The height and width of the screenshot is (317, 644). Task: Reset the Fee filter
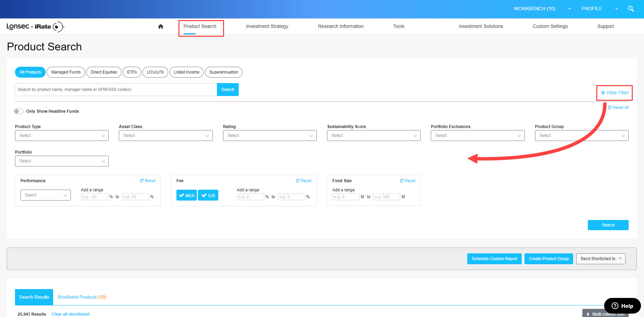303,181
